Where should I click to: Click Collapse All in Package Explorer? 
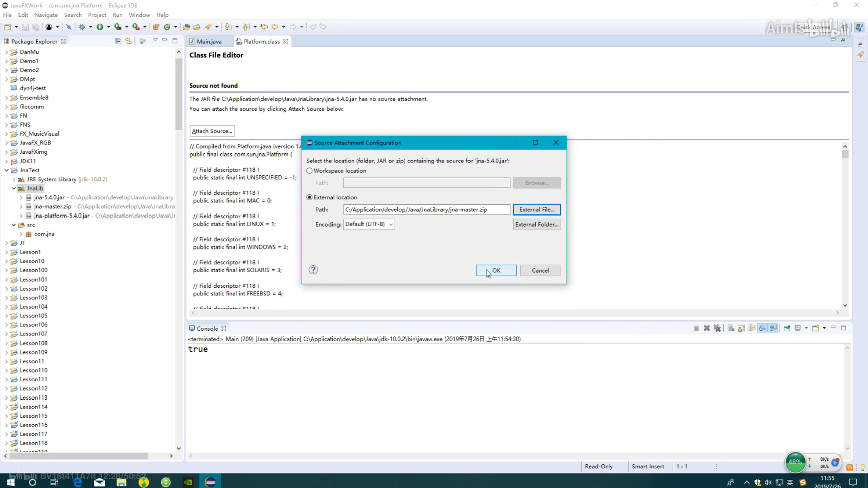point(118,41)
